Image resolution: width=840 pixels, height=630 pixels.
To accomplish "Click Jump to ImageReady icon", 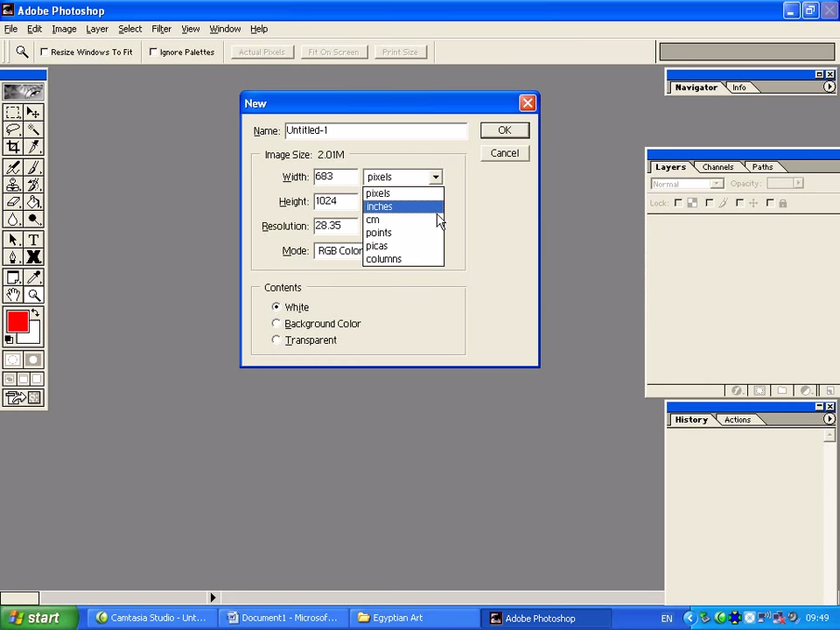I will tap(23, 397).
